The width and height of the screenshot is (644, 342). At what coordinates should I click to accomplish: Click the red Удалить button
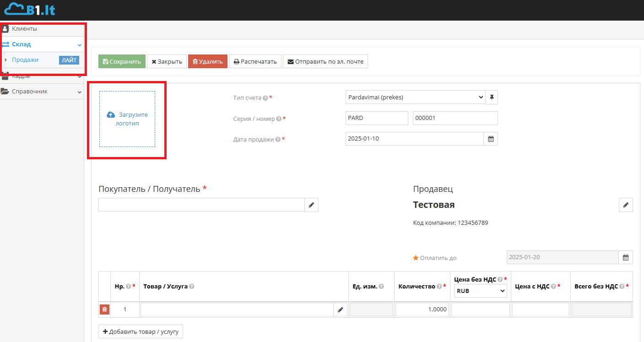(x=207, y=61)
